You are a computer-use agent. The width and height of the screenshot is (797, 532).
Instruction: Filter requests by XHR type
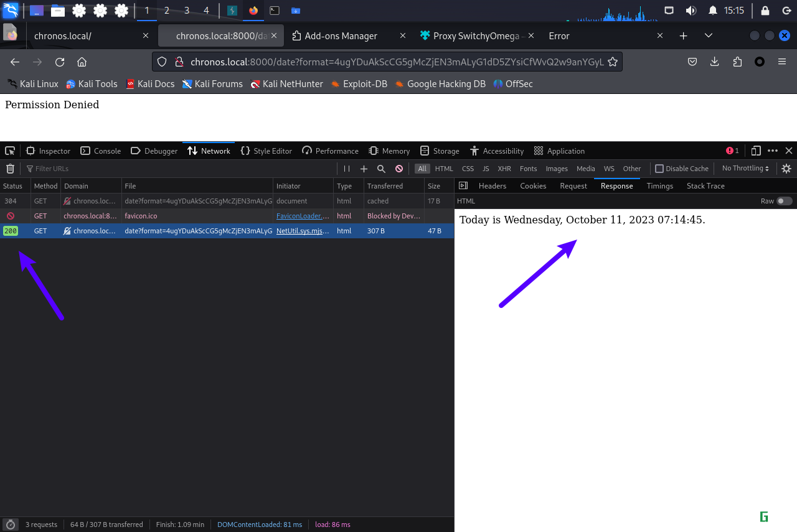tap(504, 169)
